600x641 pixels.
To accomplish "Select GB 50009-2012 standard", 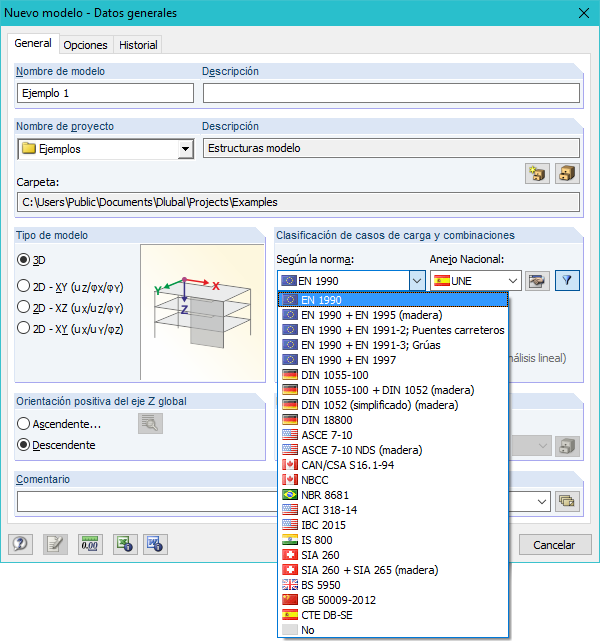I will 393,600.
